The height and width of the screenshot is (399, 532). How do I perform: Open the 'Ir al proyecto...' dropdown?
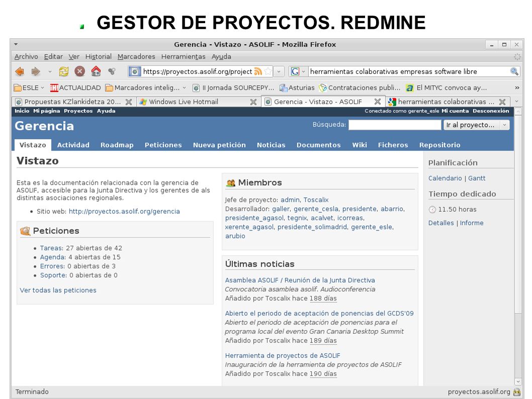[476, 125]
